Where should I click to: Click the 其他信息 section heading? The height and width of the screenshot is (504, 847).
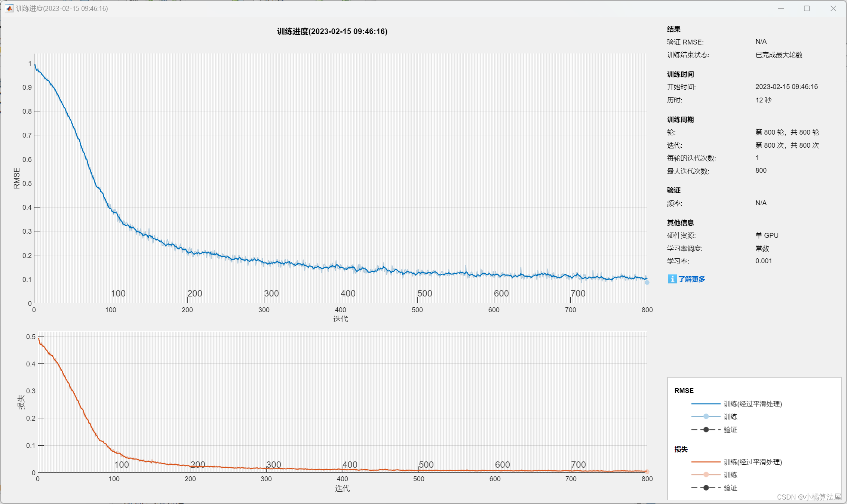(681, 223)
